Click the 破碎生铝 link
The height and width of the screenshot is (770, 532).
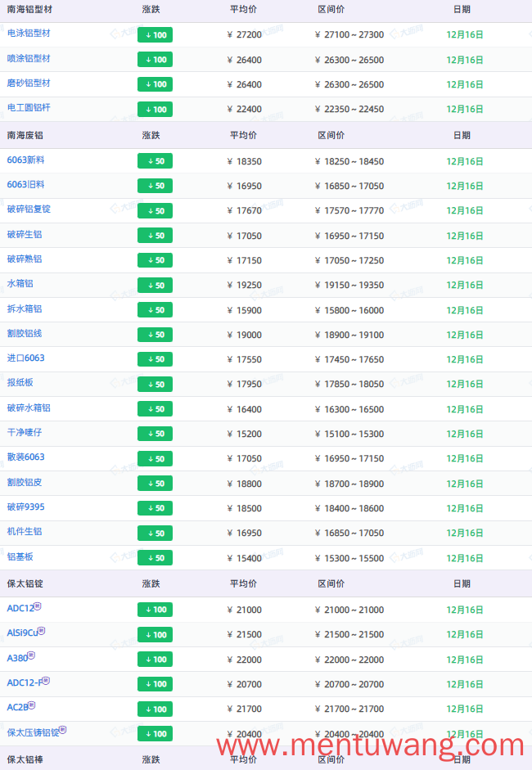point(25,234)
